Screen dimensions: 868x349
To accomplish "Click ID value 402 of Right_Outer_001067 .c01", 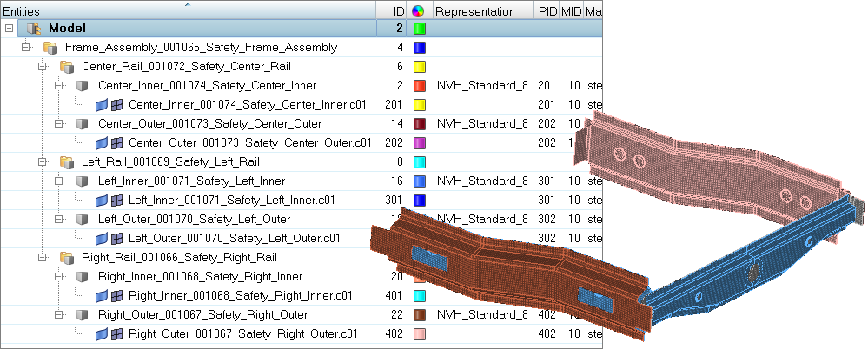I will point(394,334).
